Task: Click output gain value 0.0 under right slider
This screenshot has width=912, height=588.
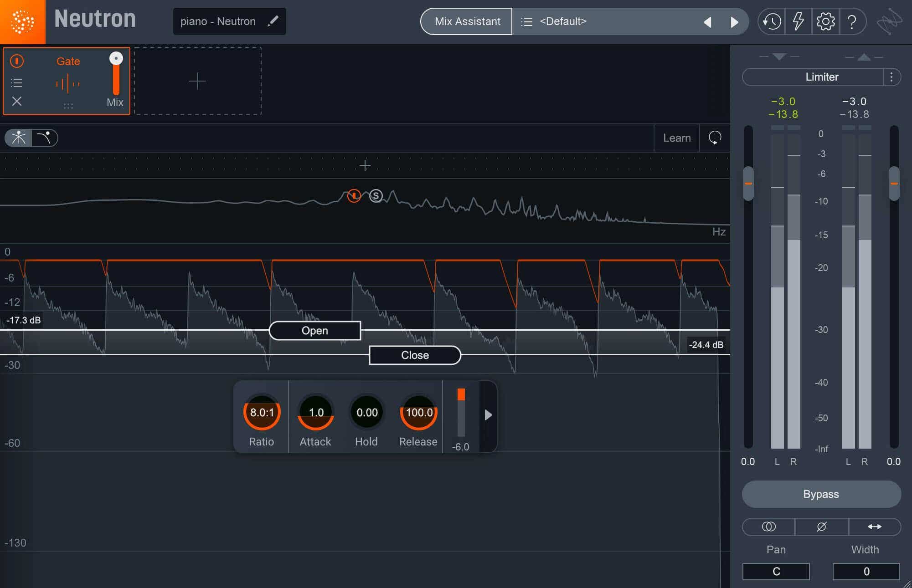Action: [894, 461]
